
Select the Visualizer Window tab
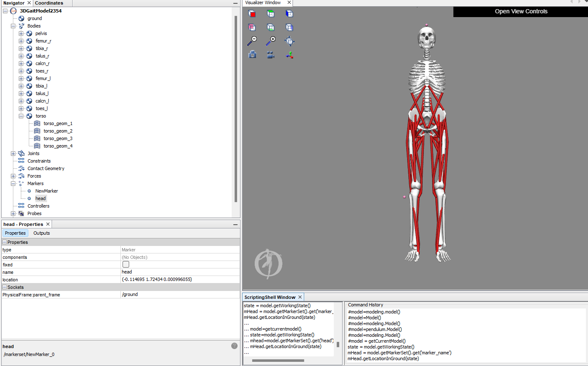coord(263,3)
